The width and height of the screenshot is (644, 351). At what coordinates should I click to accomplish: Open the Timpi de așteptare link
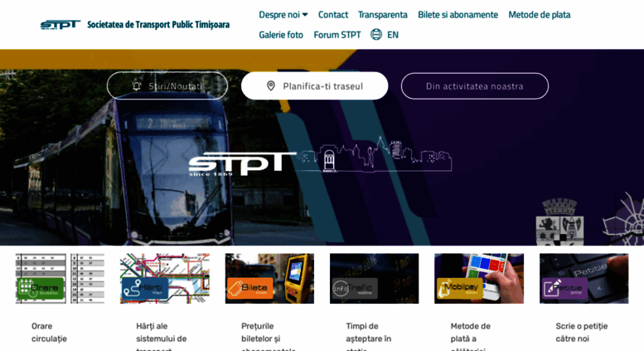click(368, 337)
